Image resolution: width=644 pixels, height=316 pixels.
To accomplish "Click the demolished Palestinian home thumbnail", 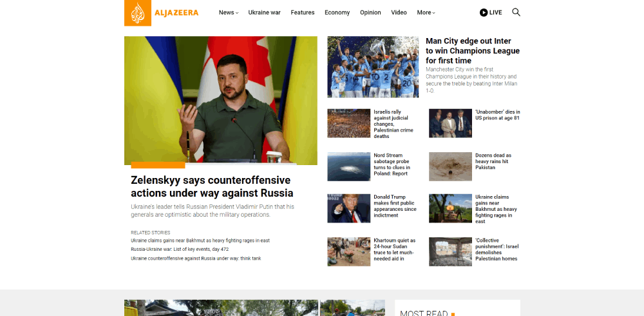I will (451, 252).
